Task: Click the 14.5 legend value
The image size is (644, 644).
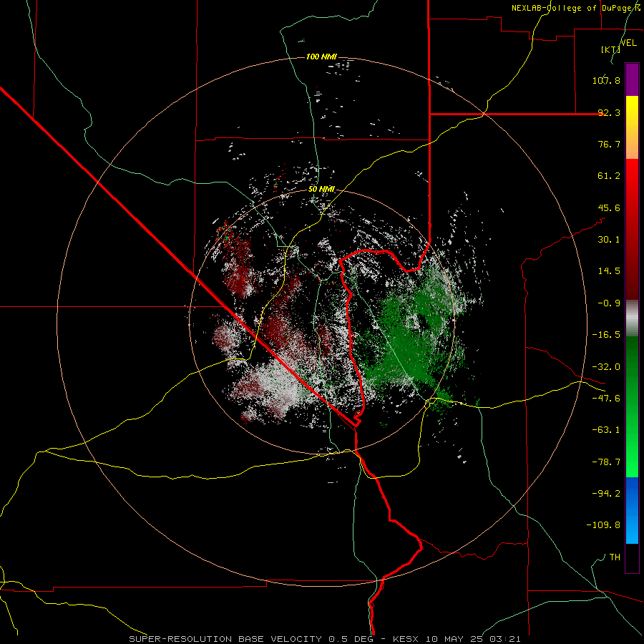Action: tap(609, 271)
